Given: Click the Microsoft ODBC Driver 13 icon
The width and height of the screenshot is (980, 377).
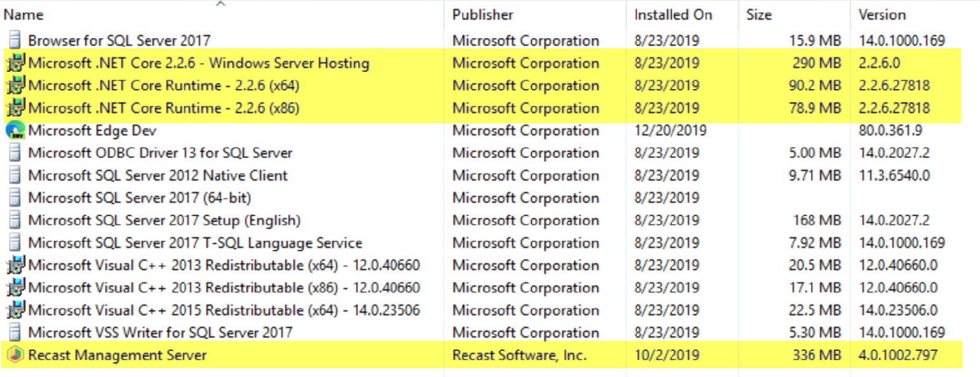Looking at the screenshot, I should pyautogui.click(x=14, y=153).
